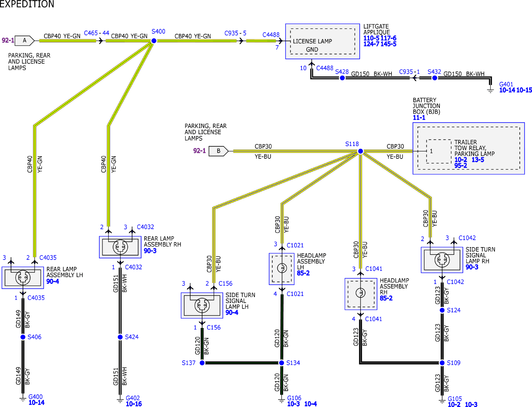
Task: Click the Rear Lamp Assembly LH bulb symbol
Action: 23,277
